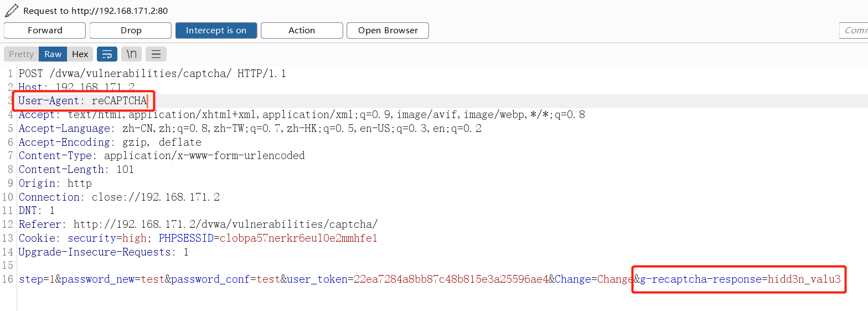Image resolution: width=868 pixels, height=311 pixels.
Task: Click the password_new=test parameter
Action: pos(113,279)
